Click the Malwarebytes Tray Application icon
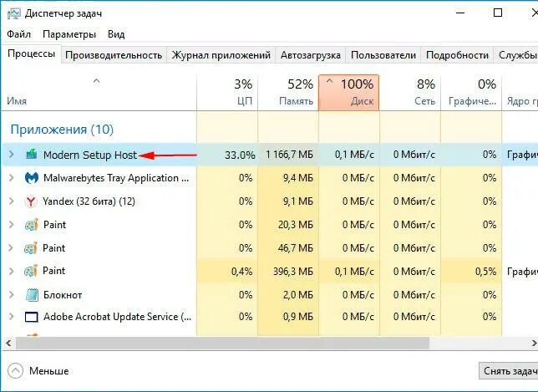 [x=32, y=178]
